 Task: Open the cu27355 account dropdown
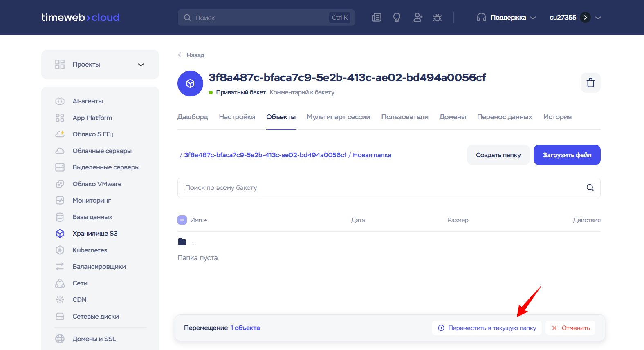(575, 18)
